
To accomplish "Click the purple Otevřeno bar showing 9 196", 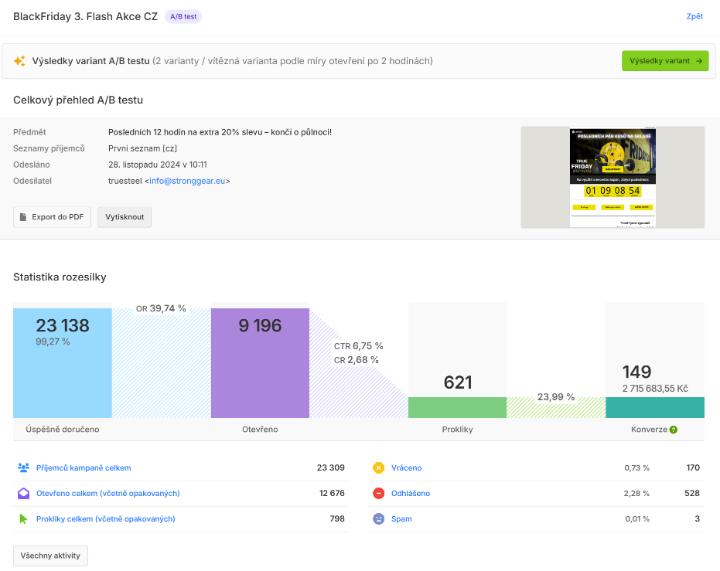I will click(260, 363).
